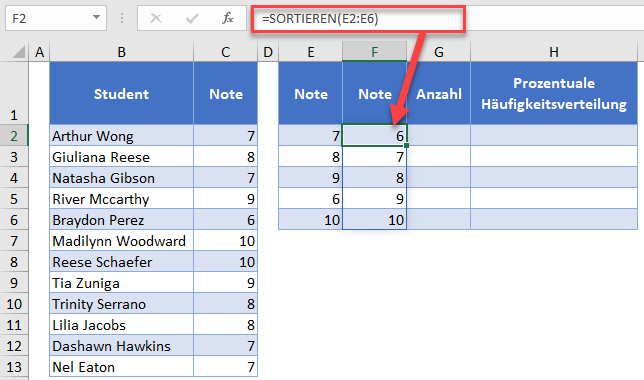Select the 'Nel Eaton' cell
644x380 pixels.
[x=122, y=366]
